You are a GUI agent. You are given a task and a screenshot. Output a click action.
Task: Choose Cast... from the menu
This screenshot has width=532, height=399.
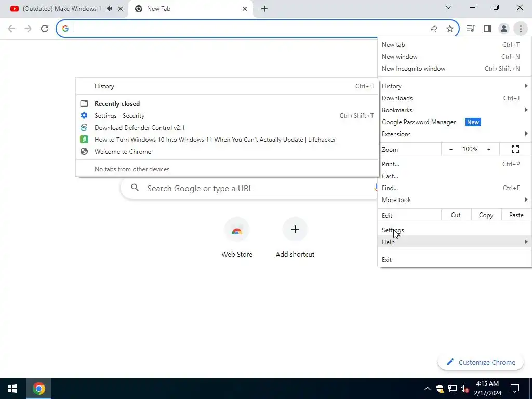[x=454, y=176]
